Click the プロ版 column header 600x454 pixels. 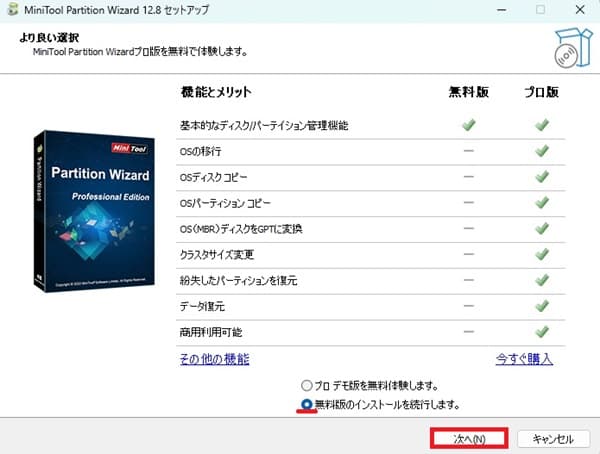pos(541,92)
